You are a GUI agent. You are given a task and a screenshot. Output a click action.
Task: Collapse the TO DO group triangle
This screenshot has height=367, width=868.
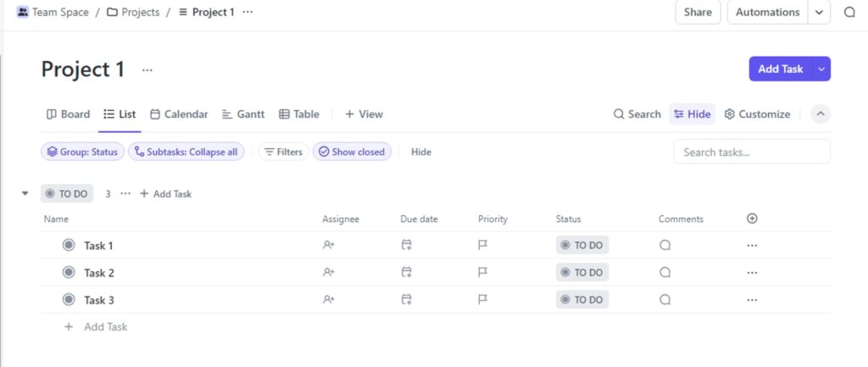click(x=25, y=194)
